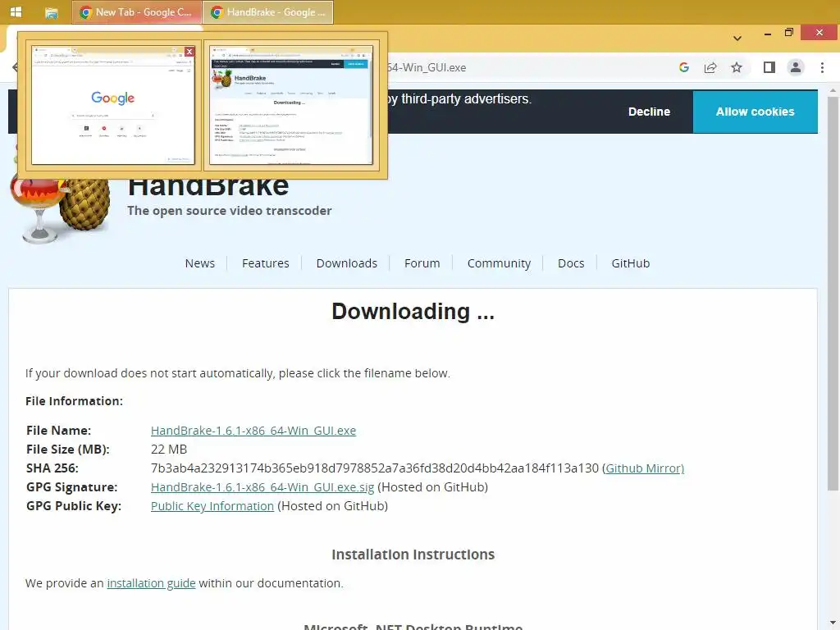This screenshot has height=630, width=840.
Task: Click the "Installation Instructions" heading
Action: (x=413, y=555)
